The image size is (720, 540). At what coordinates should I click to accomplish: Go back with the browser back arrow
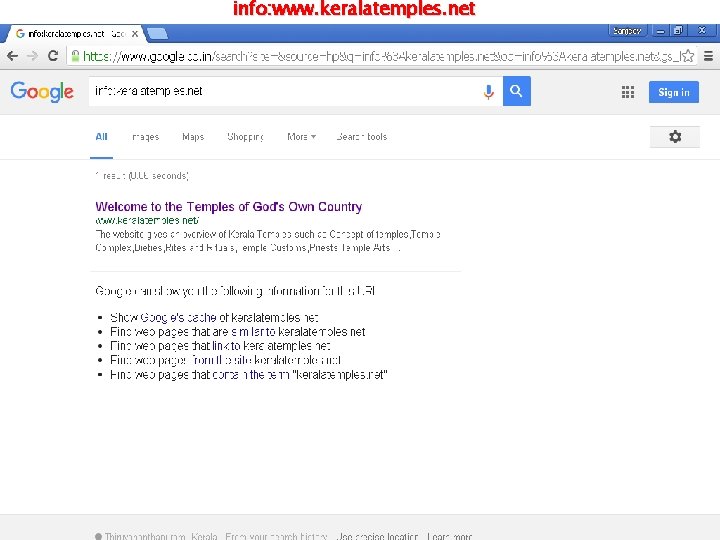click(x=12, y=56)
